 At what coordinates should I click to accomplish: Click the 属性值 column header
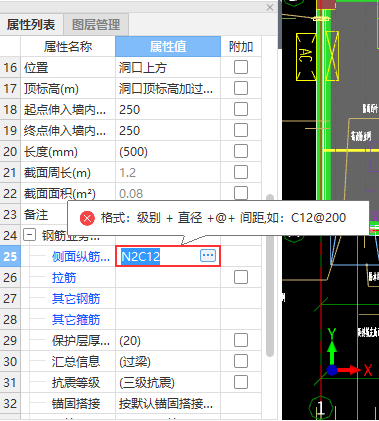click(x=168, y=47)
